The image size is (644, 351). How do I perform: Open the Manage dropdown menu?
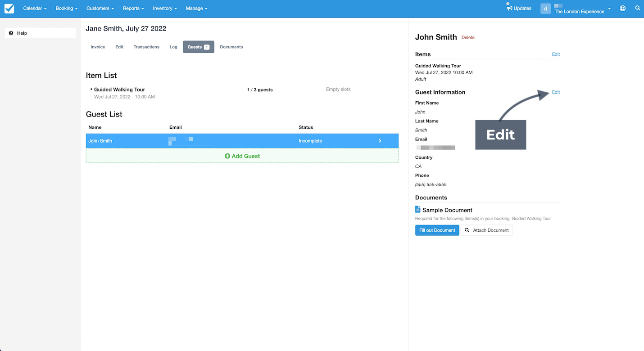click(x=197, y=9)
